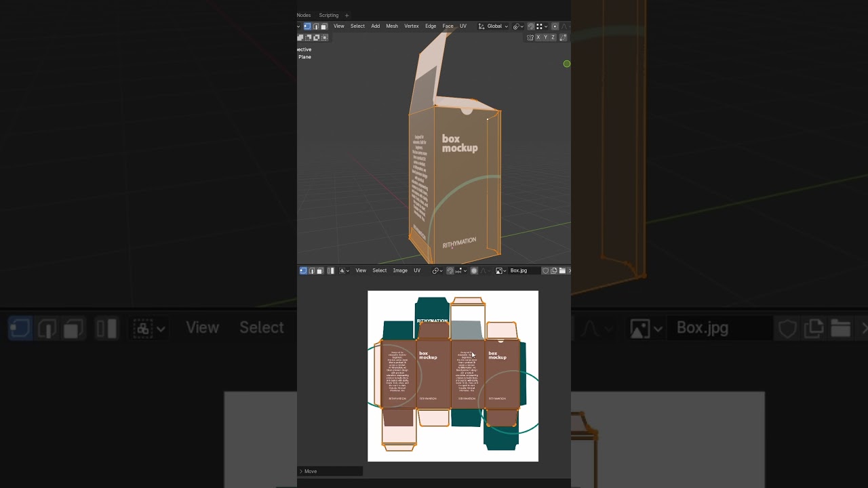
Task: Open the Add menu
Action: click(x=376, y=26)
